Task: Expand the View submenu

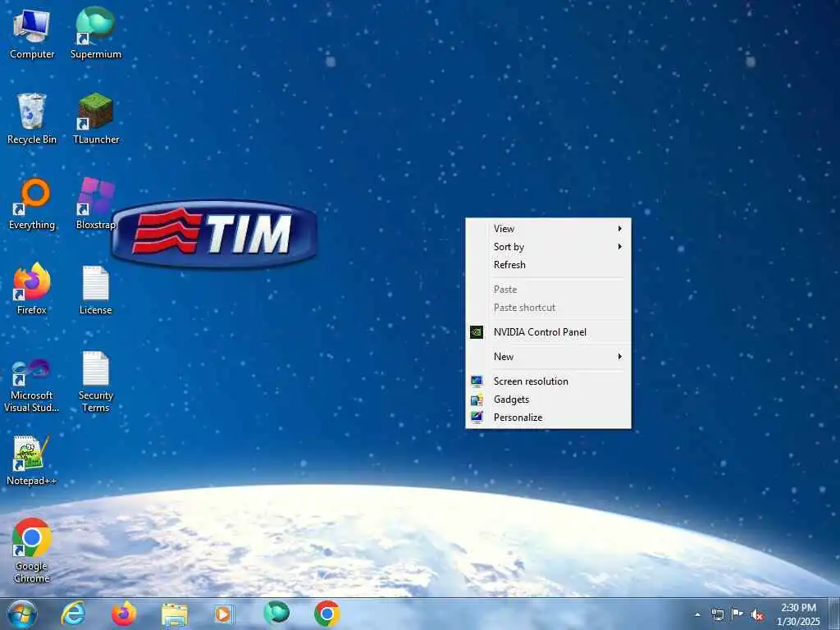Action: coord(548,229)
